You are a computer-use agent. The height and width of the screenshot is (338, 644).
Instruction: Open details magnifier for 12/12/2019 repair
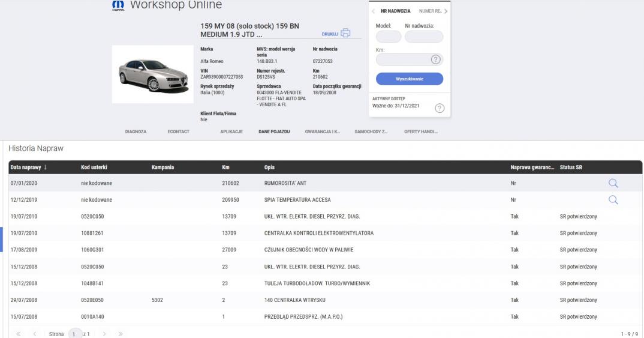(613, 199)
